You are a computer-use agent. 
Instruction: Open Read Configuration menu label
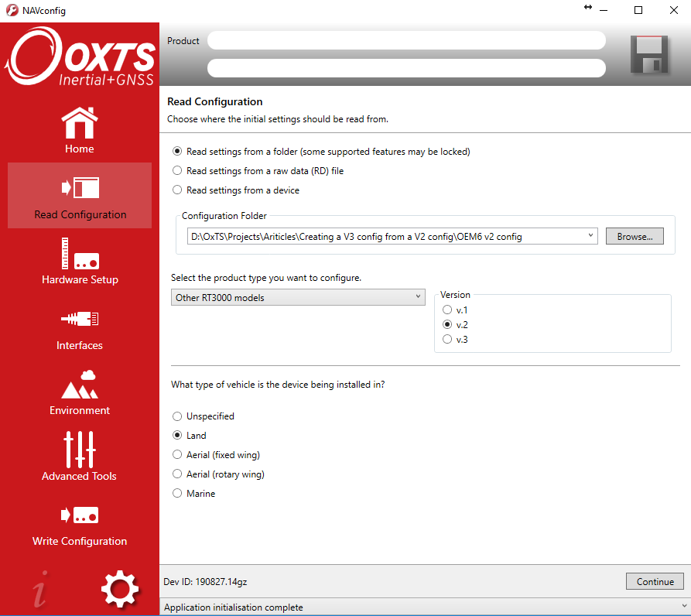point(80,214)
